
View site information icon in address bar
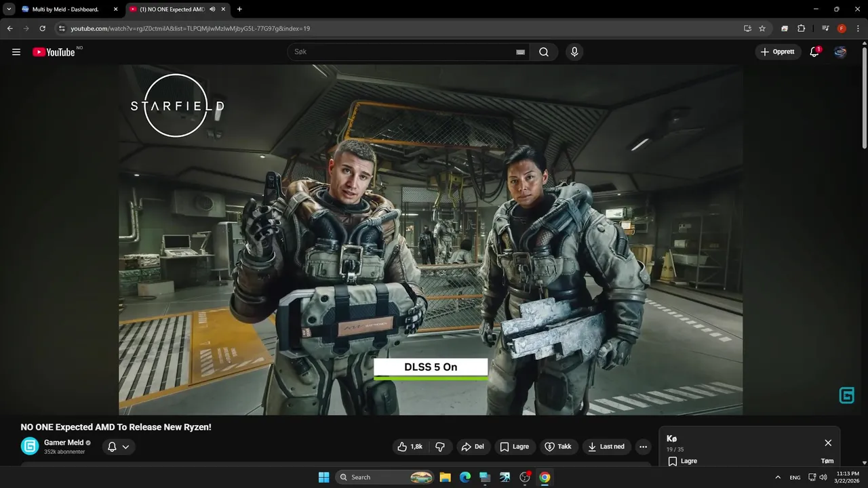tap(62, 28)
